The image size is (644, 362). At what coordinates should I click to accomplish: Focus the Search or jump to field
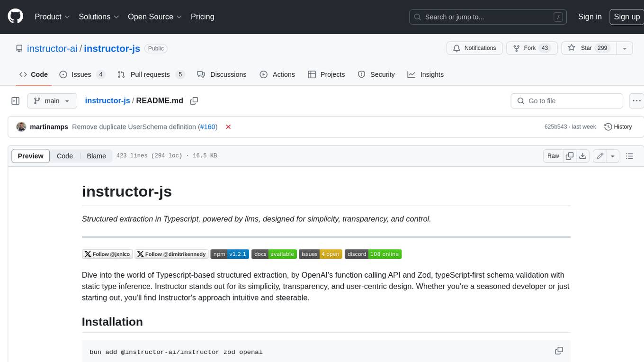(489, 17)
